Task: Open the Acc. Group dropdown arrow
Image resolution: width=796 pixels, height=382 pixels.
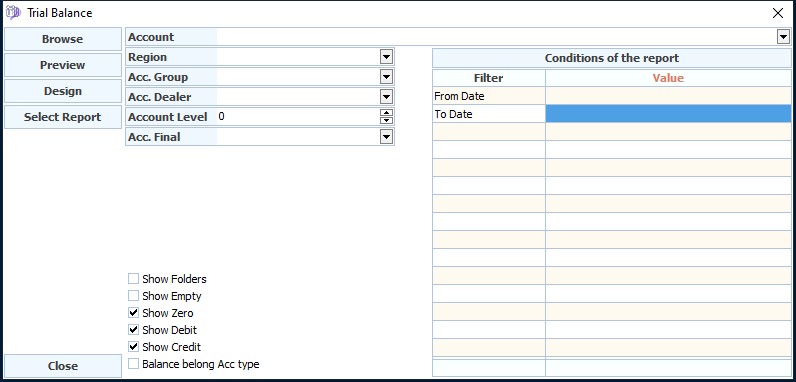Action: coord(386,77)
